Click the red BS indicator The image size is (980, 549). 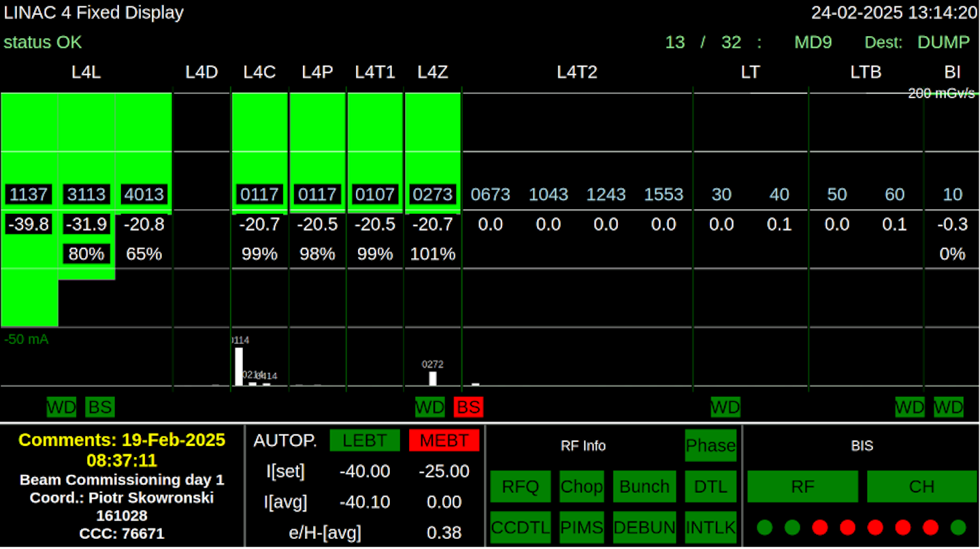468,407
